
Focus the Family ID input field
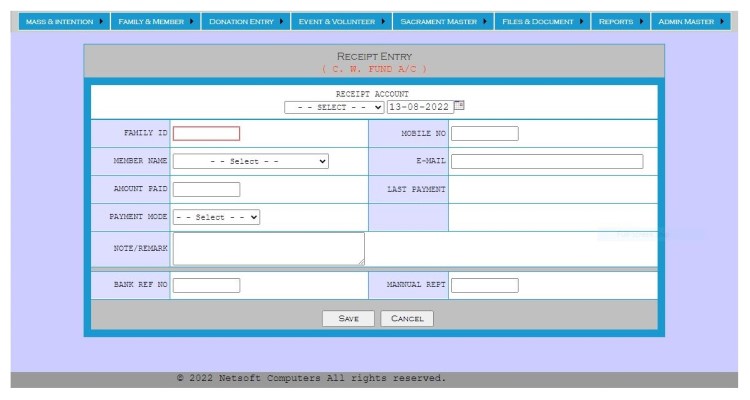[206, 133]
